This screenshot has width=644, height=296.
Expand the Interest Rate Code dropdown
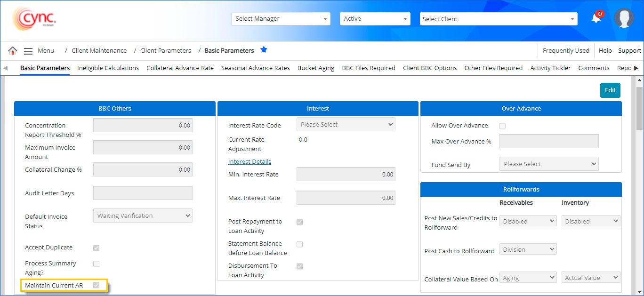pyautogui.click(x=346, y=125)
